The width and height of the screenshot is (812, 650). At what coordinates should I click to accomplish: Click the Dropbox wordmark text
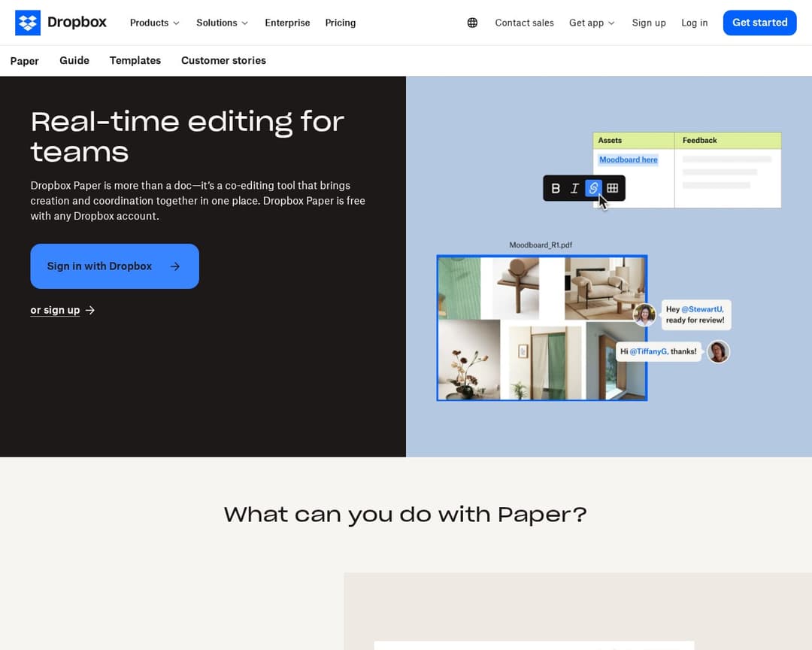77,23
